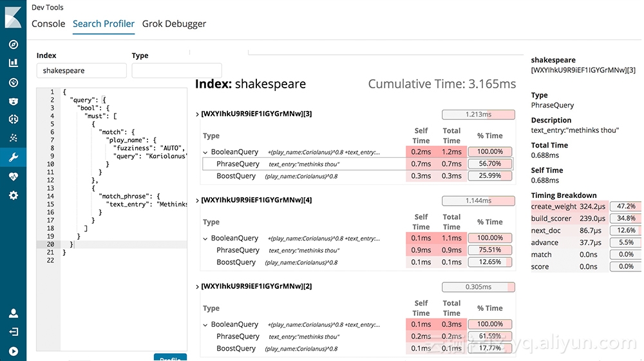This screenshot has height=361, width=644.
Task: Switch to the Grok Debugger tab
Action: (x=174, y=24)
